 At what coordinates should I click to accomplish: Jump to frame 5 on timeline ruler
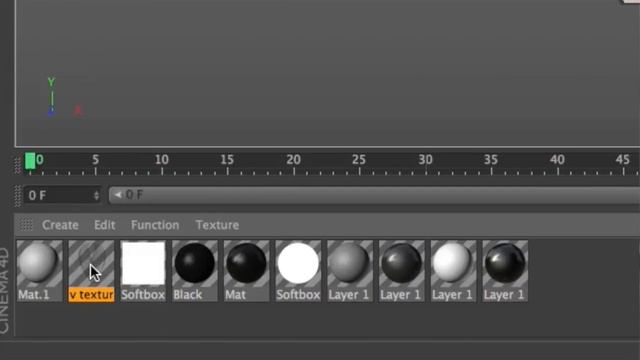[x=96, y=160]
